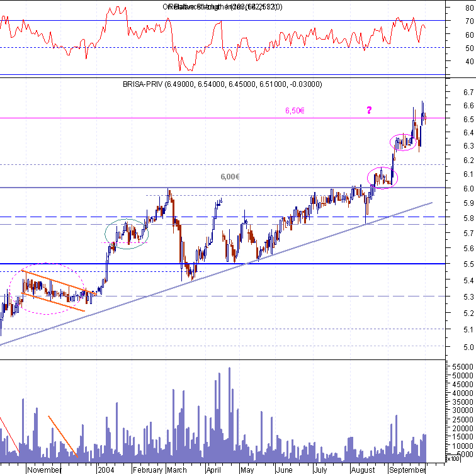Click the 5.0 price axis value
The width and height of the screenshot is (476, 474).
tap(468, 347)
